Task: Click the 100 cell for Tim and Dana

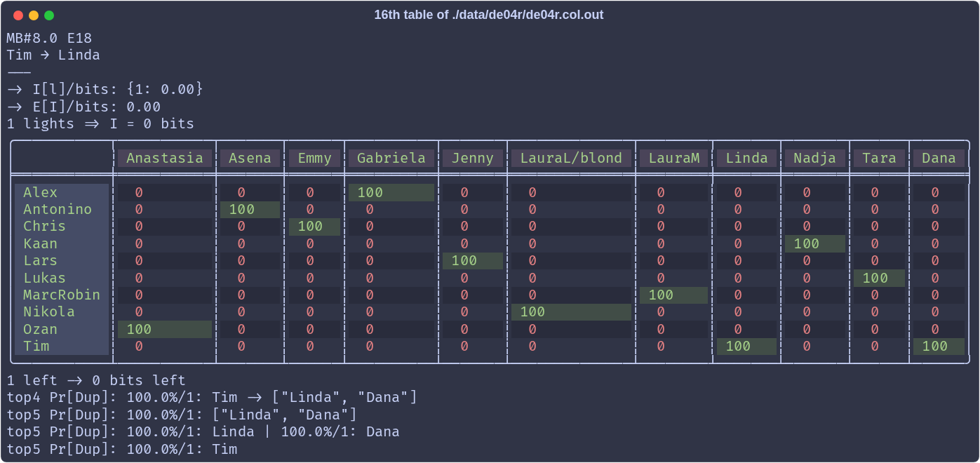Action: coord(939,346)
